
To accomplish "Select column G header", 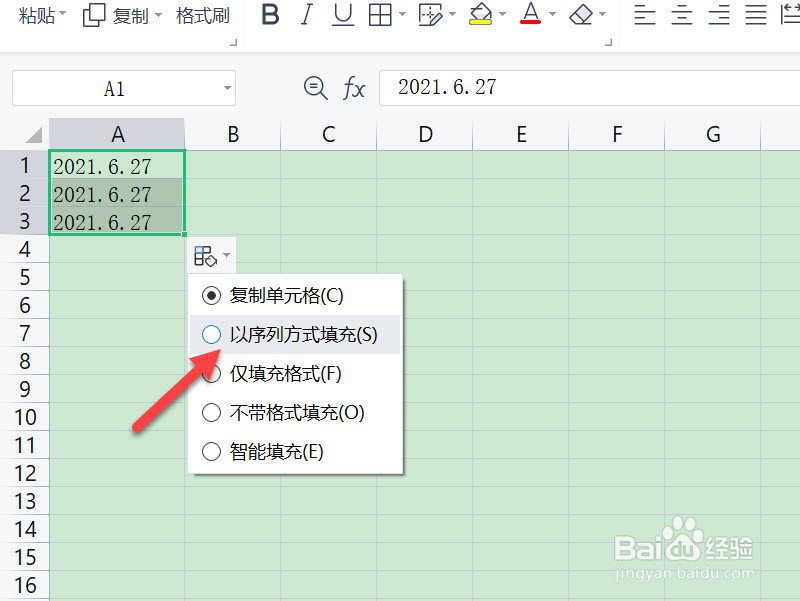I will pyautogui.click(x=713, y=135).
